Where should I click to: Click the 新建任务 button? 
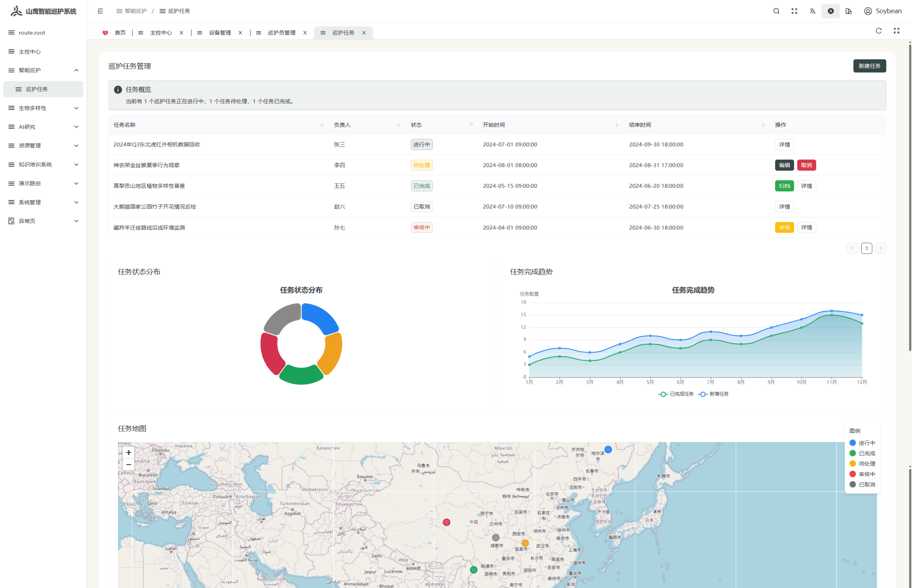869,66
